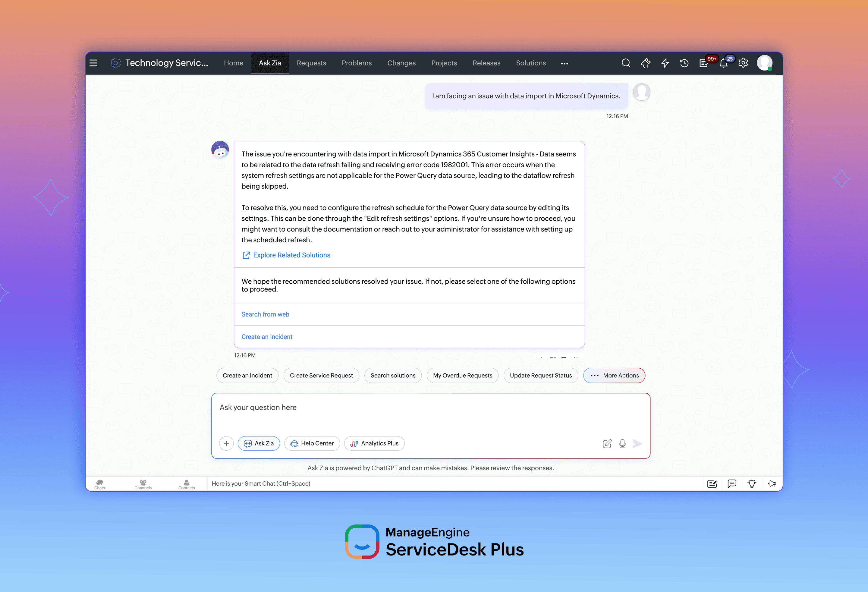This screenshot has width=868, height=592.
Task: Switch to Analytics Plus chat mode
Action: 374,443
